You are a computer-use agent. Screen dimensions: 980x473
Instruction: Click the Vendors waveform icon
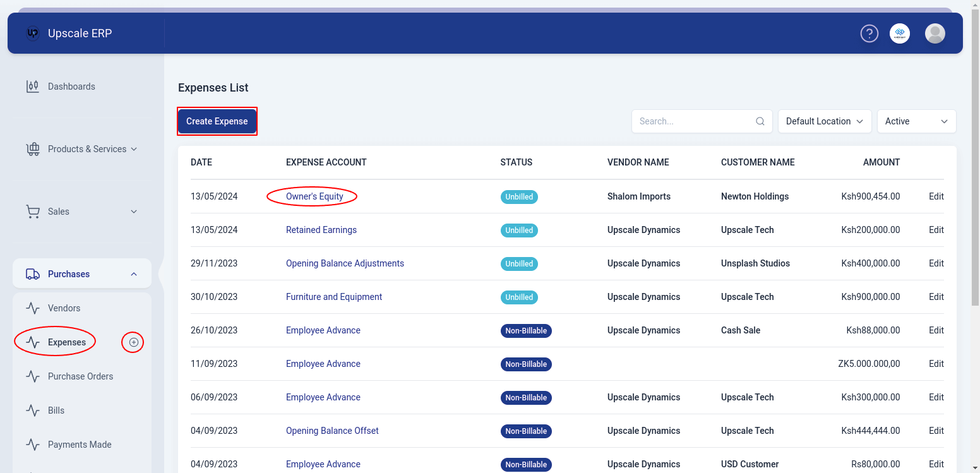coord(33,308)
